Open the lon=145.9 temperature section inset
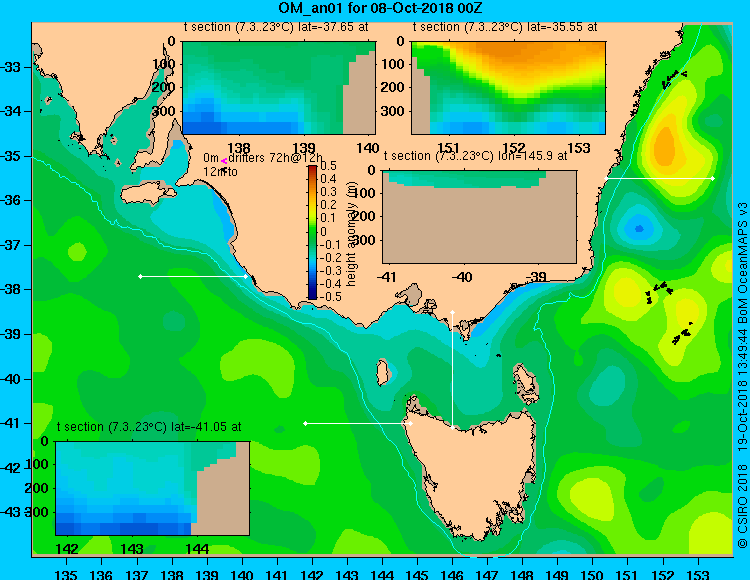750x580 pixels. (479, 217)
